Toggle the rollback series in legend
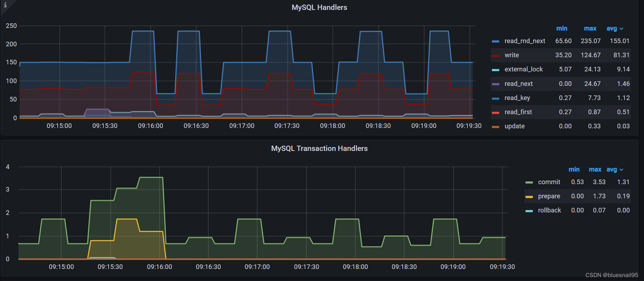The height and width of the screenshot is (281, 644). 550,210
